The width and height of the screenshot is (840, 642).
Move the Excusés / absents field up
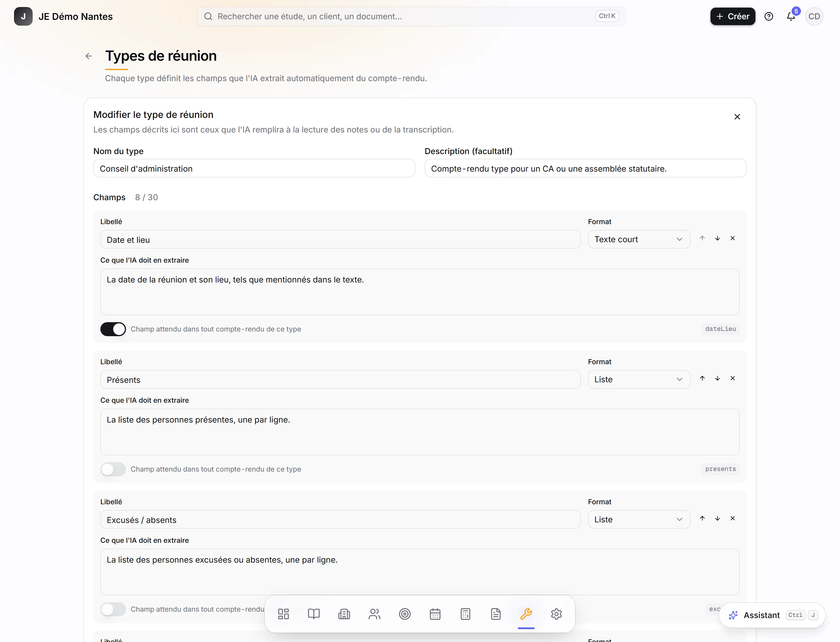702,518
